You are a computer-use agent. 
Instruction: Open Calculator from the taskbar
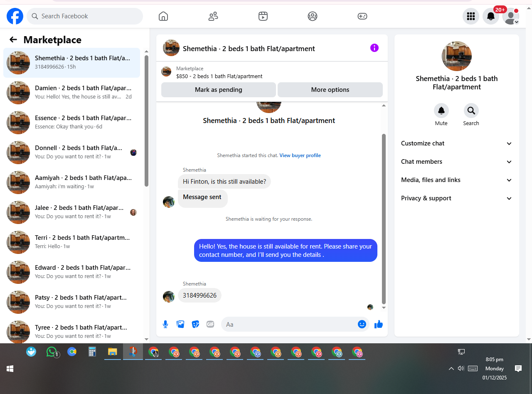pos(92,352)
